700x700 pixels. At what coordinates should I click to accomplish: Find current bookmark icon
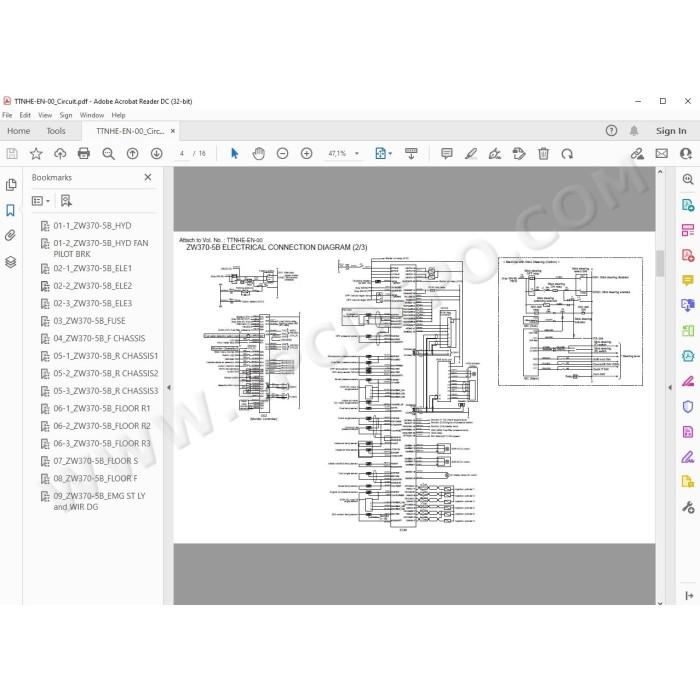pos(66,201)
